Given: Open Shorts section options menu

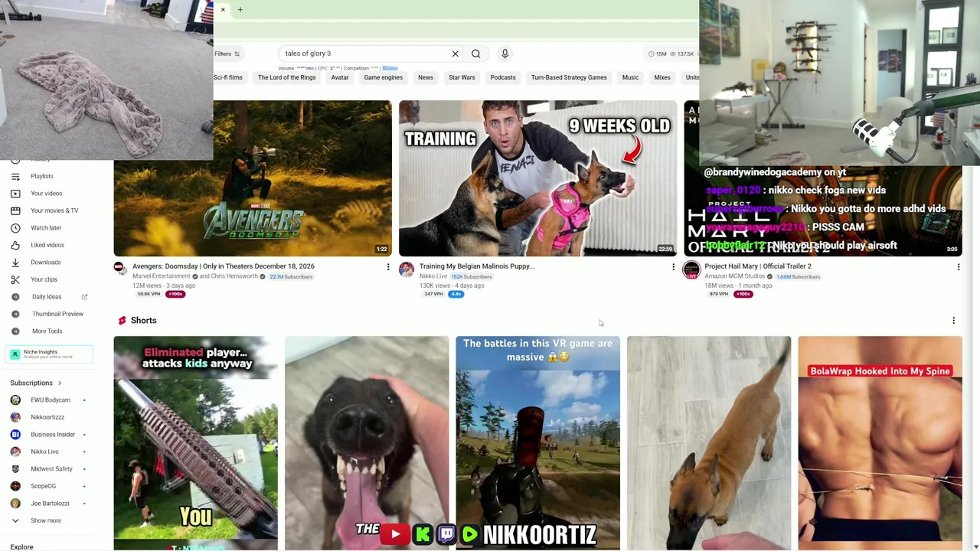Looking at the screenshot, I should [953, 321].
